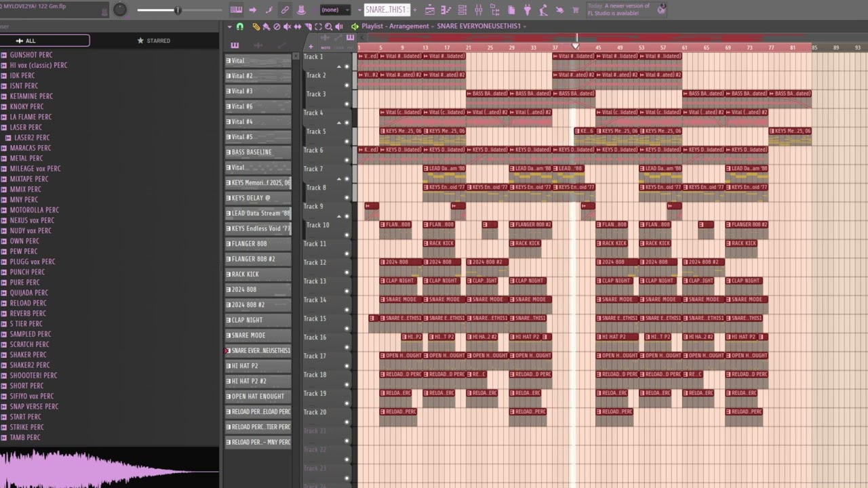Collapse the track group arrow at Track 9
Screen dimensions: 868x488
[339, 216]
